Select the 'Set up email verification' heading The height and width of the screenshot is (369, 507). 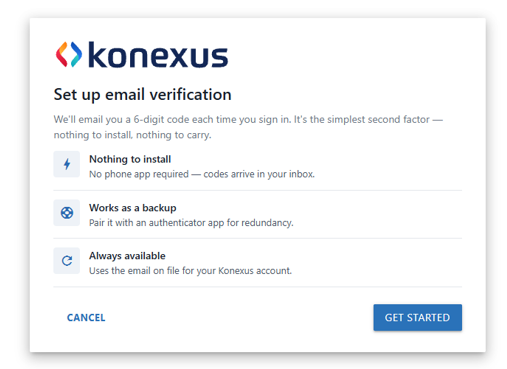tap(142, 94)
